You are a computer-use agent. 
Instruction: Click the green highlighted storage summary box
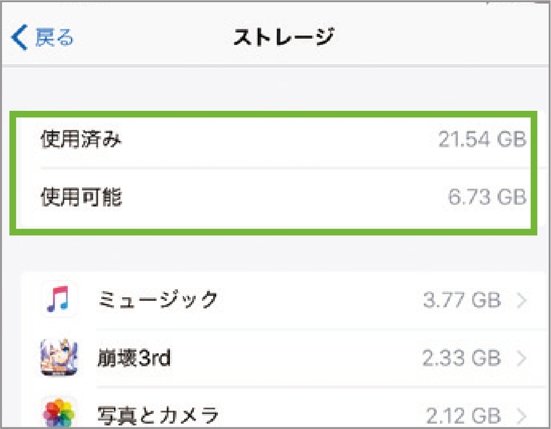tap(273, 173)
